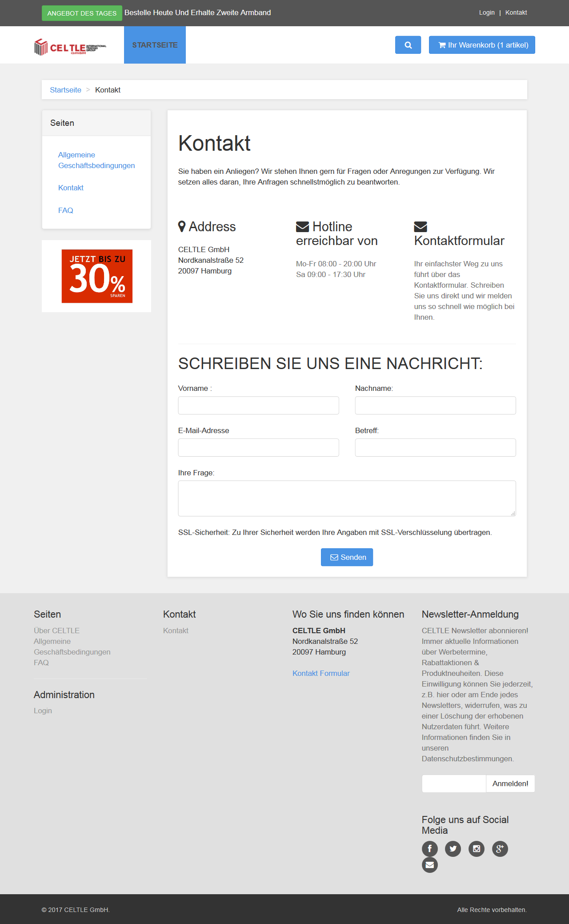Screen dimensions: 569x924
Task: Open FAQ in the Seiten sidebar
Action: (66, 210)
